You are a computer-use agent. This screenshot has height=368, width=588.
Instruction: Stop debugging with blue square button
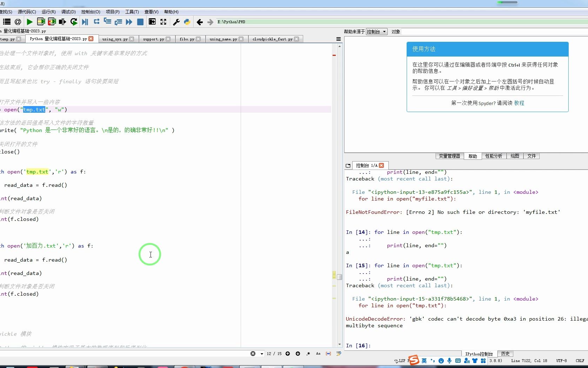tap(140, 22)
